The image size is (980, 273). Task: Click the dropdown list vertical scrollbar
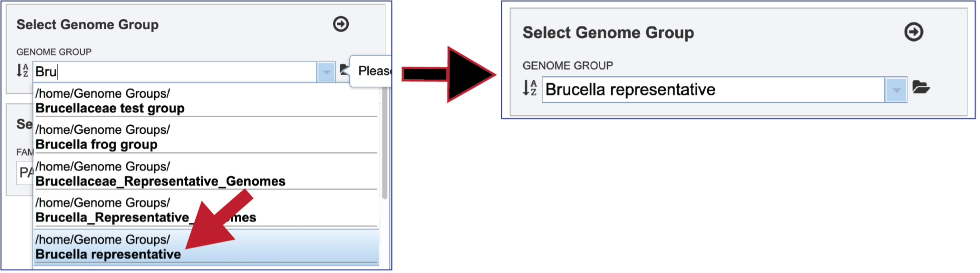[x=384, y=145]
